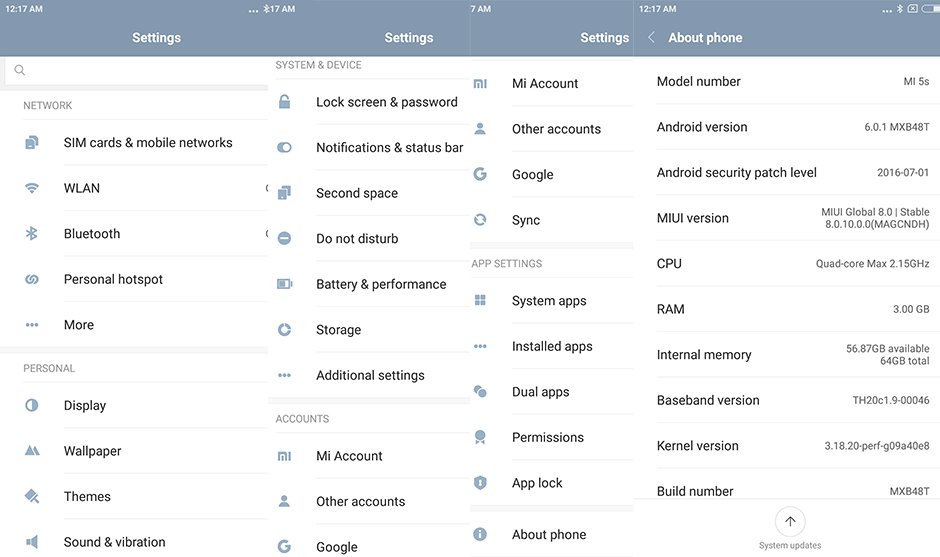This screenshot has width=940, height=557.
Task: Tap the SIM cards & mobile networks icon
Action: [x=32, y=143]
